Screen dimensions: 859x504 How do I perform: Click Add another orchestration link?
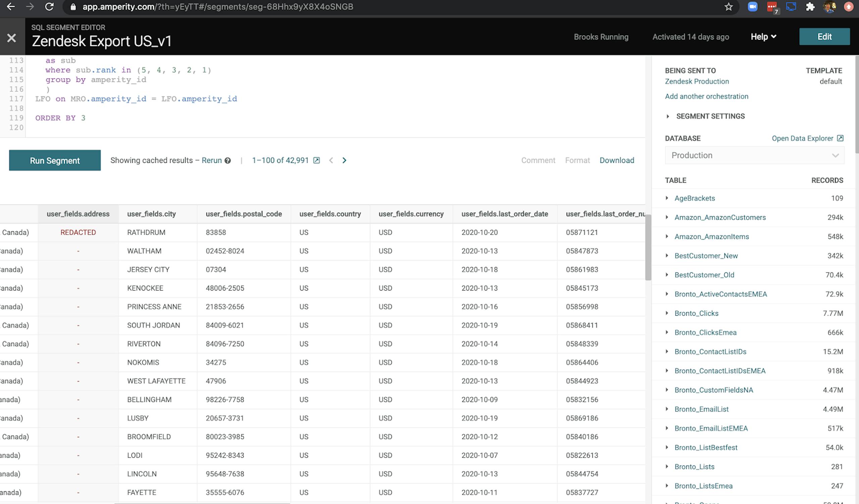[x=706, y=97]
